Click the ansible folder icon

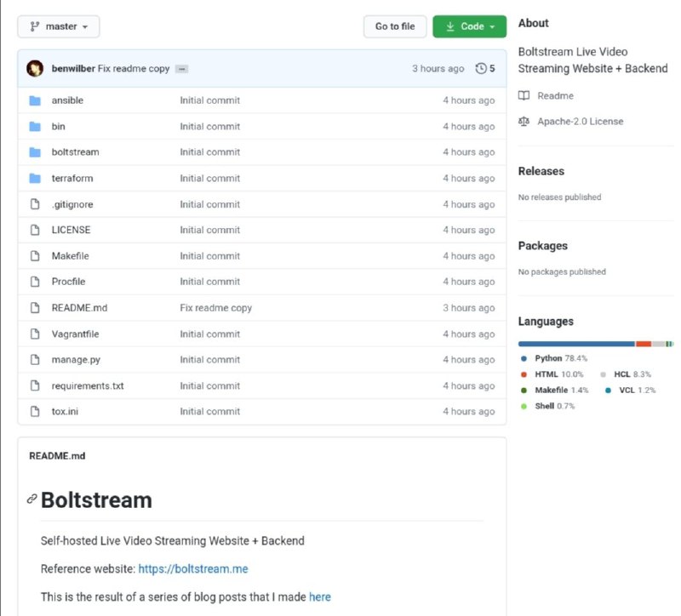point(35,100)
